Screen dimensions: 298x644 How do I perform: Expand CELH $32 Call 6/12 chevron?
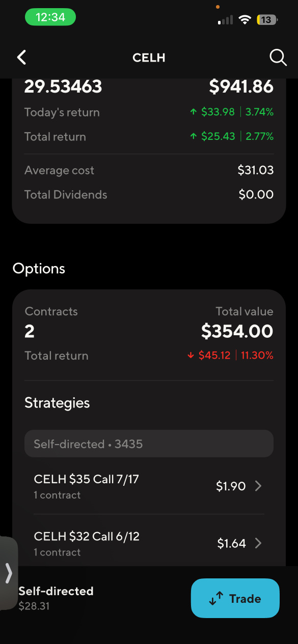point(258,544)
